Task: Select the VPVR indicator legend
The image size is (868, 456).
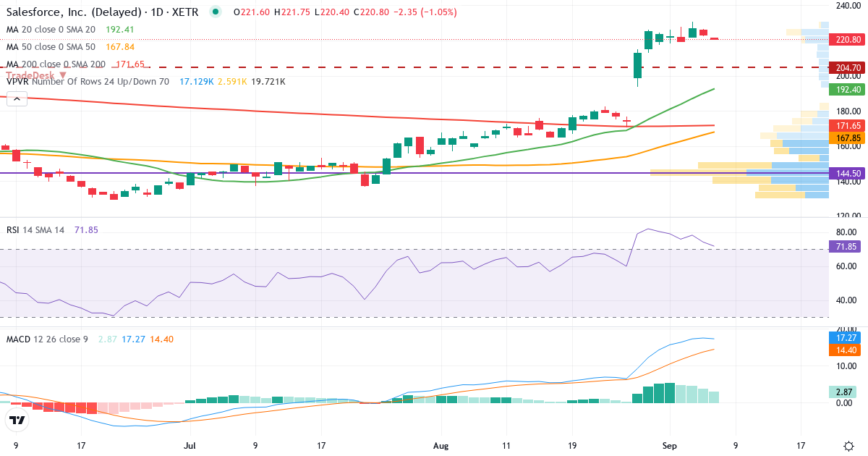Action: click(x=88, y=82)
